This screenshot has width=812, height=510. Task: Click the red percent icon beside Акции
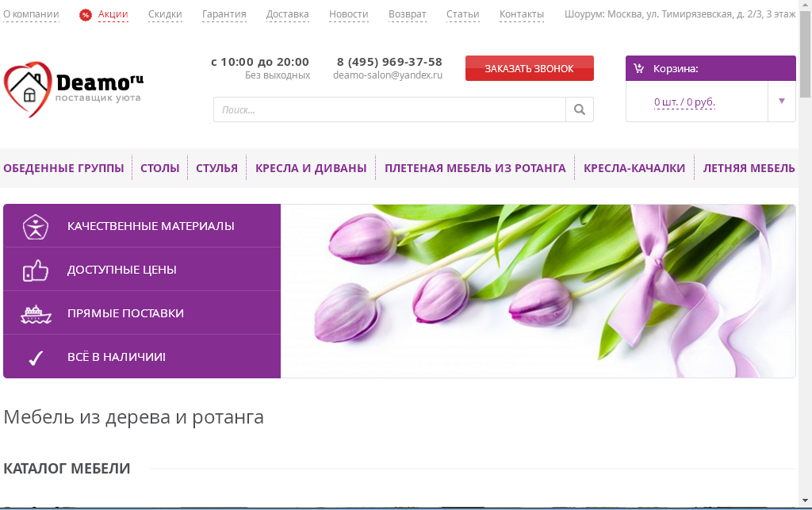(85, 15)
